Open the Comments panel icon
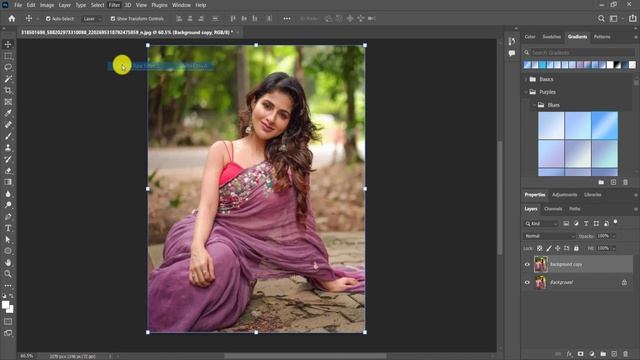This screenshot has height=360, width=640. pos(512,53)
